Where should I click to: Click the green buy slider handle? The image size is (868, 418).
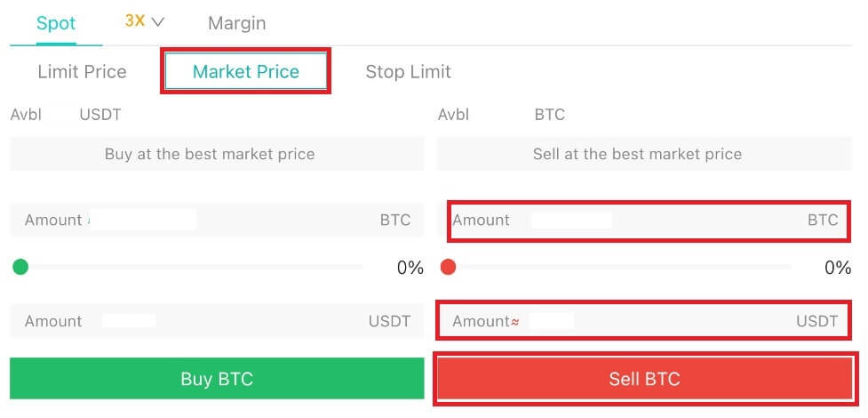[x=21, y=267]
